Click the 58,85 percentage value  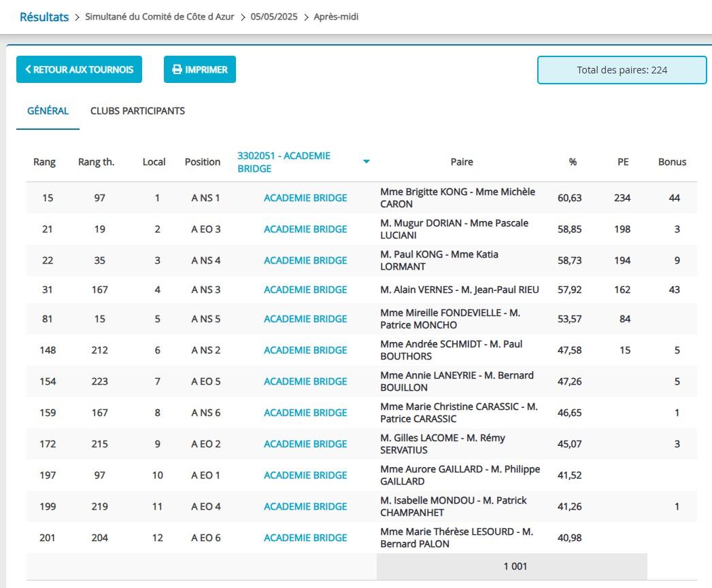click(x=569, y=229)
